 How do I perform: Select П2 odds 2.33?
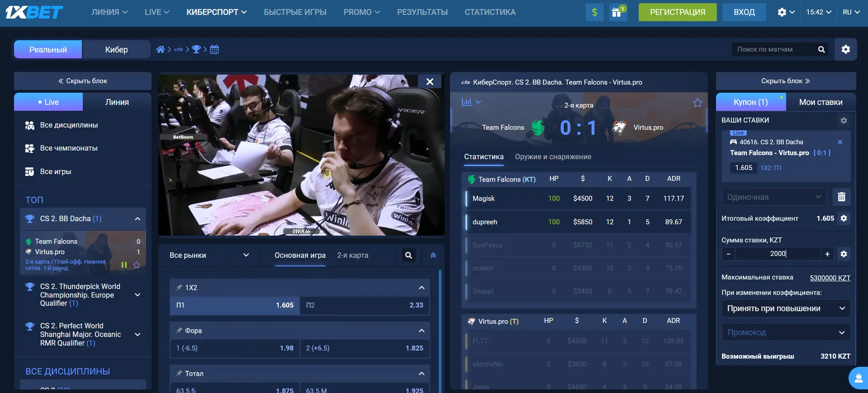[365, 305]
